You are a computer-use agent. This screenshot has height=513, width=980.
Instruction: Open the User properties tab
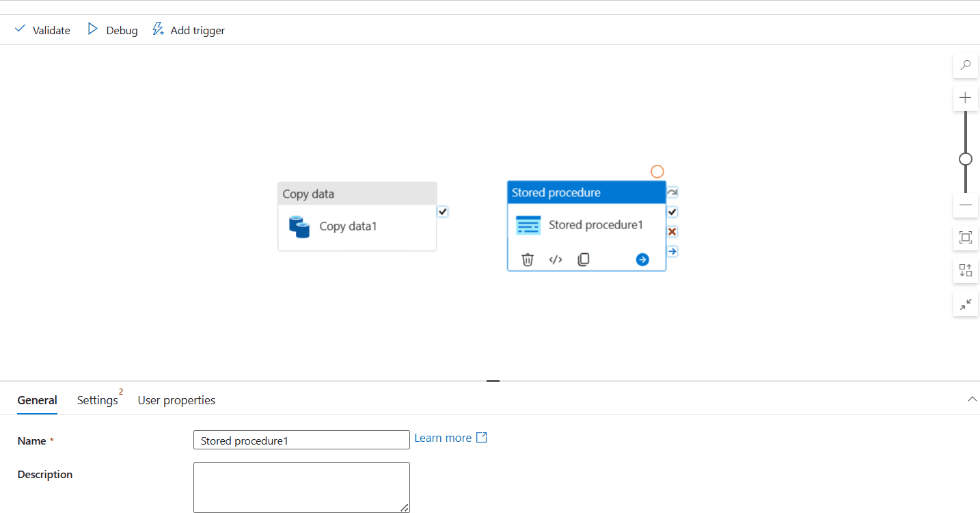176,400
